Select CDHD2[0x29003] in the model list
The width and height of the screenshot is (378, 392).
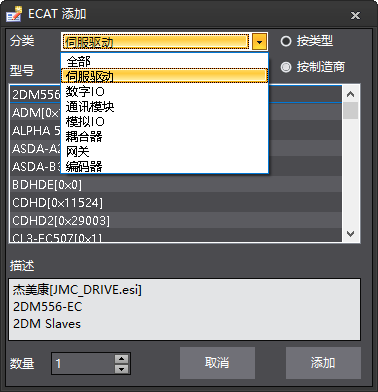[175, 220]
